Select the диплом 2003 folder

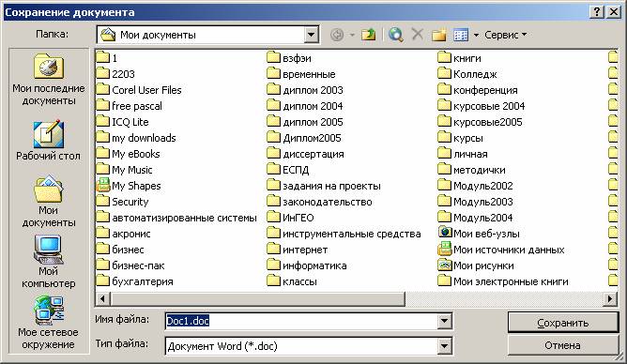pos(306,90)
